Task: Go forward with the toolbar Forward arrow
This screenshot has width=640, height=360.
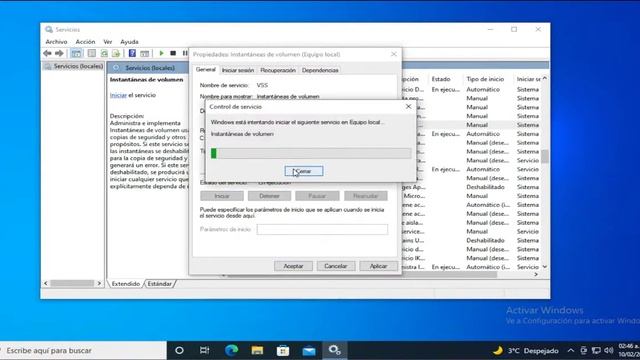Action: tap(59, 53)
